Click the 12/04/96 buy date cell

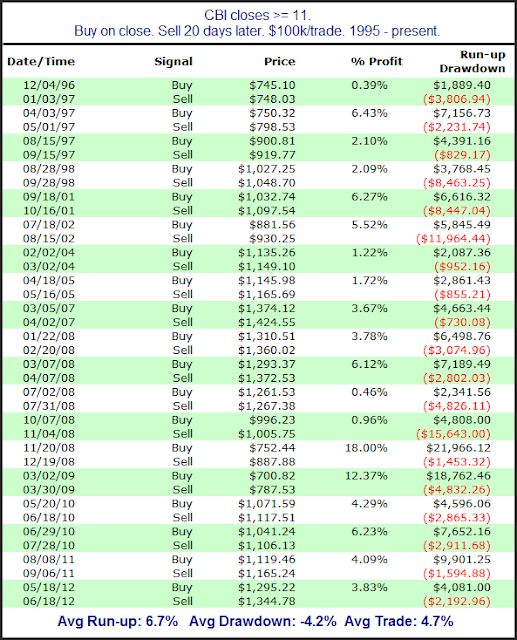coord(49,85)
